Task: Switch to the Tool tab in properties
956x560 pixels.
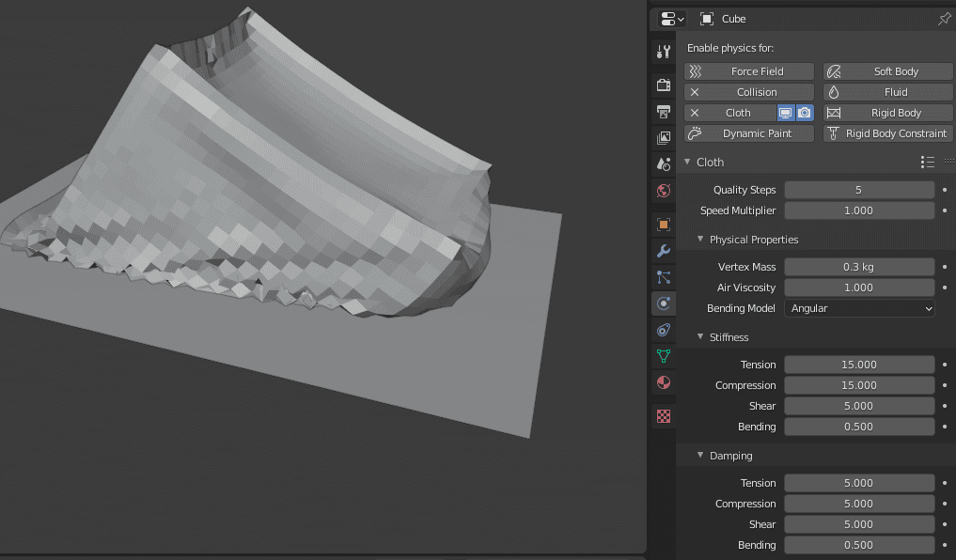Action: [663, 52]
